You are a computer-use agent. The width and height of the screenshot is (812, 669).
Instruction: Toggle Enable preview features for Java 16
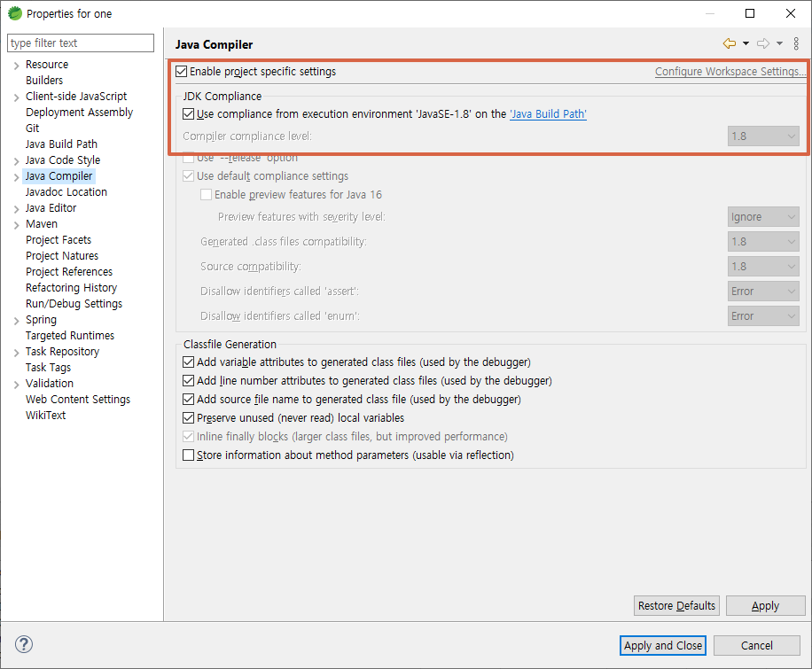pyautogui.click(x=207, y=195)
